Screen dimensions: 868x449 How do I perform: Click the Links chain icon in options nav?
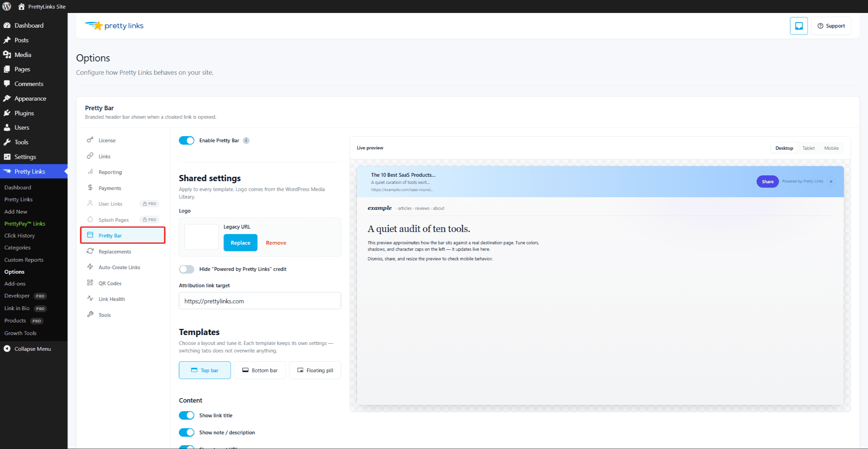[x=90, y=156]
